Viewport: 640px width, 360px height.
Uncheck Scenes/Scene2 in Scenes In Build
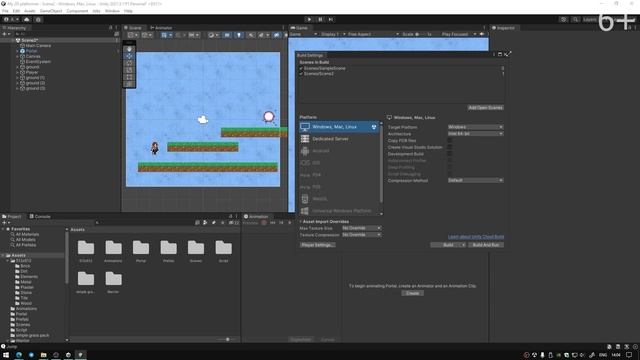pyautogui.click(x=301, y=74)
